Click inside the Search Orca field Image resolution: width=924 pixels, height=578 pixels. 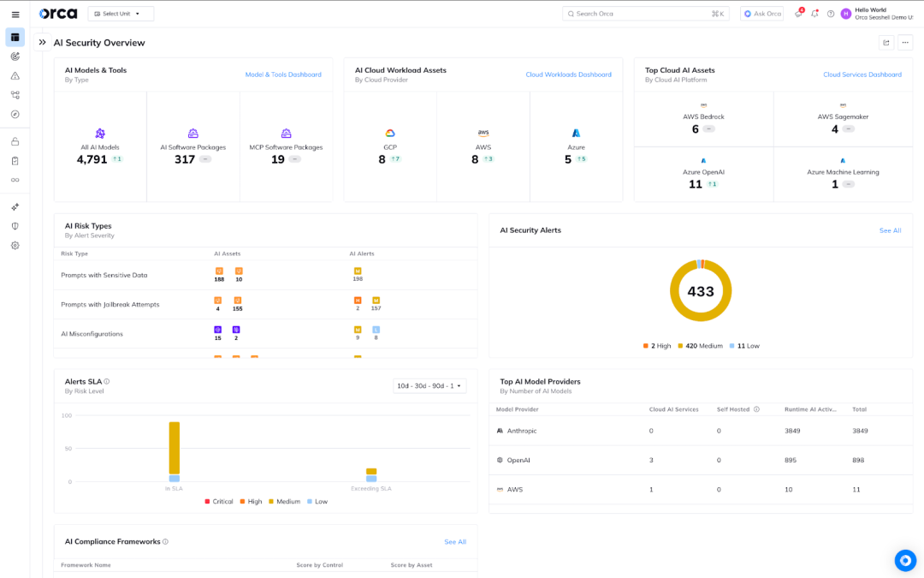[642, 14]
